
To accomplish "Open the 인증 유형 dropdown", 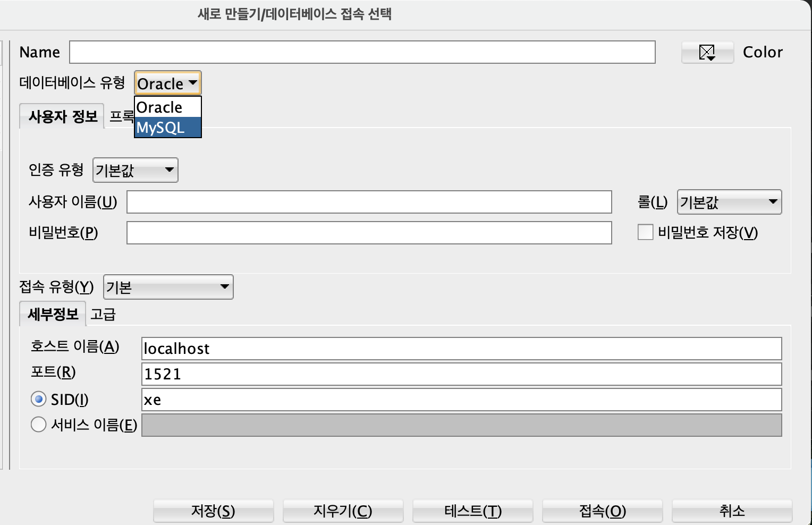I will click(136, 170).
